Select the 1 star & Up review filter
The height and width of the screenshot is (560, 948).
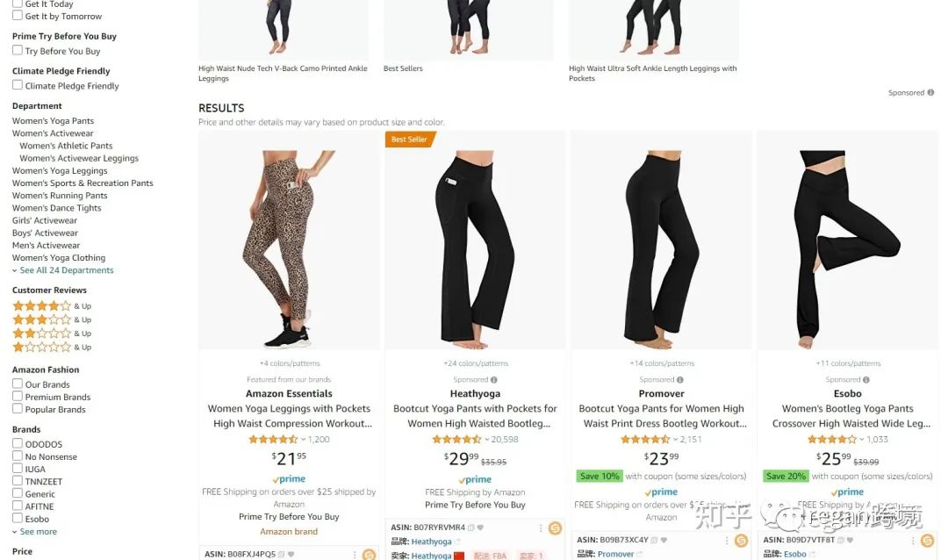point(52,347)
